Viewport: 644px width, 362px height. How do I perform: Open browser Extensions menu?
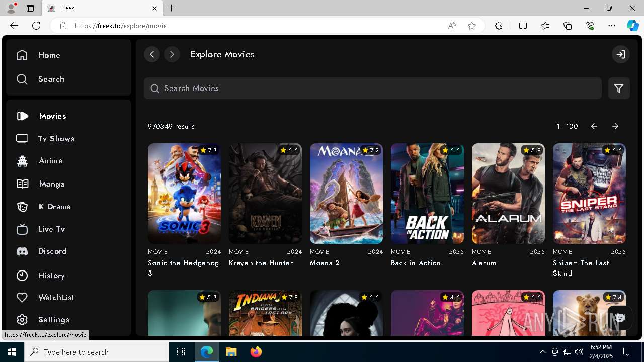coord(499,26)
